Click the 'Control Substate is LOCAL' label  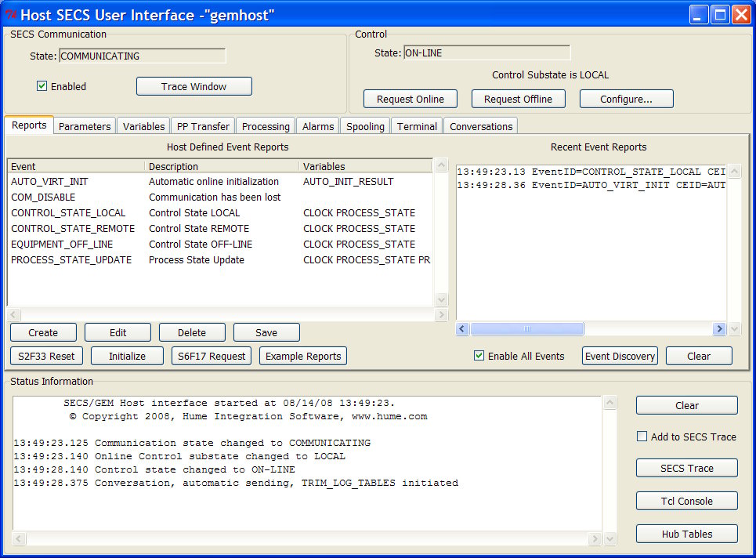click(550, 74)
